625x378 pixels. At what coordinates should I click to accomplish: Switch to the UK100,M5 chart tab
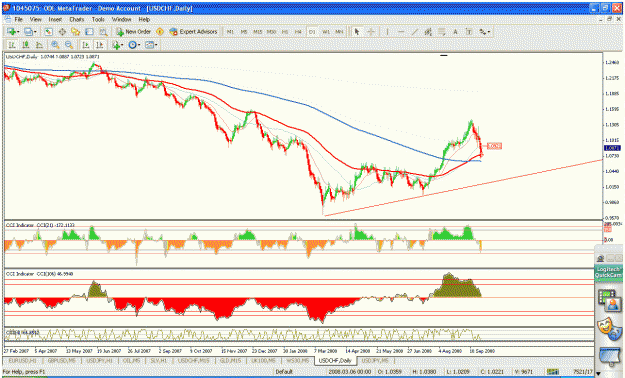pyautogui.click(x=263, y=360)
